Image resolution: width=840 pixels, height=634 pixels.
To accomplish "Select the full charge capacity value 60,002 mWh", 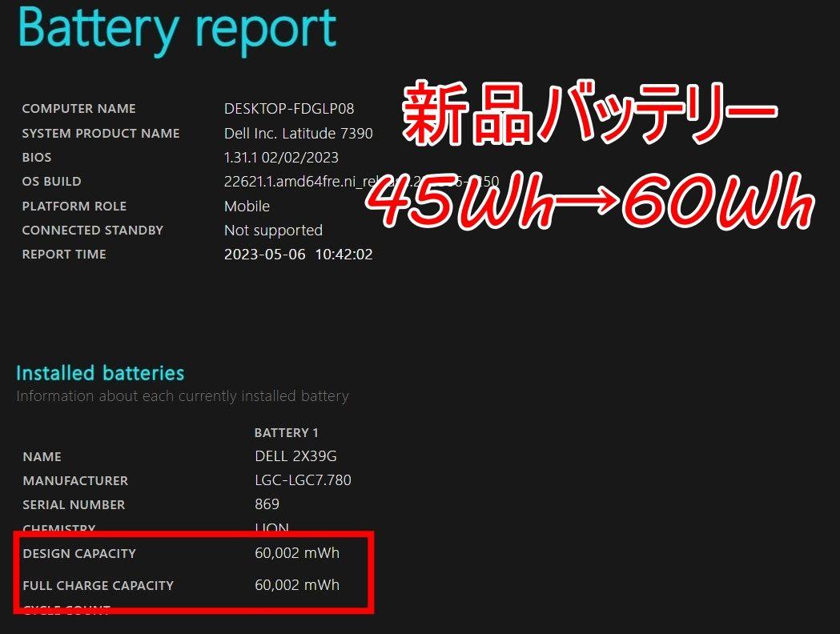I will [x=297, y=585].
